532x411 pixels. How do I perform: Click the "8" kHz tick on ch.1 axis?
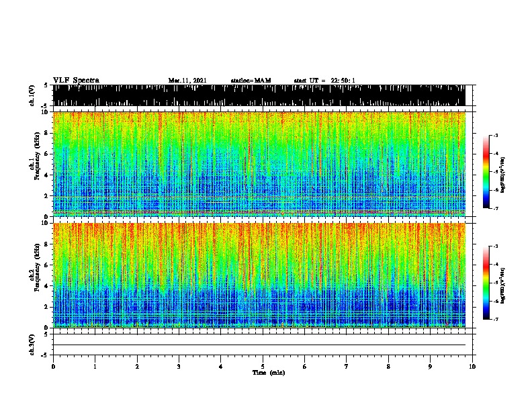click(47, 133)
